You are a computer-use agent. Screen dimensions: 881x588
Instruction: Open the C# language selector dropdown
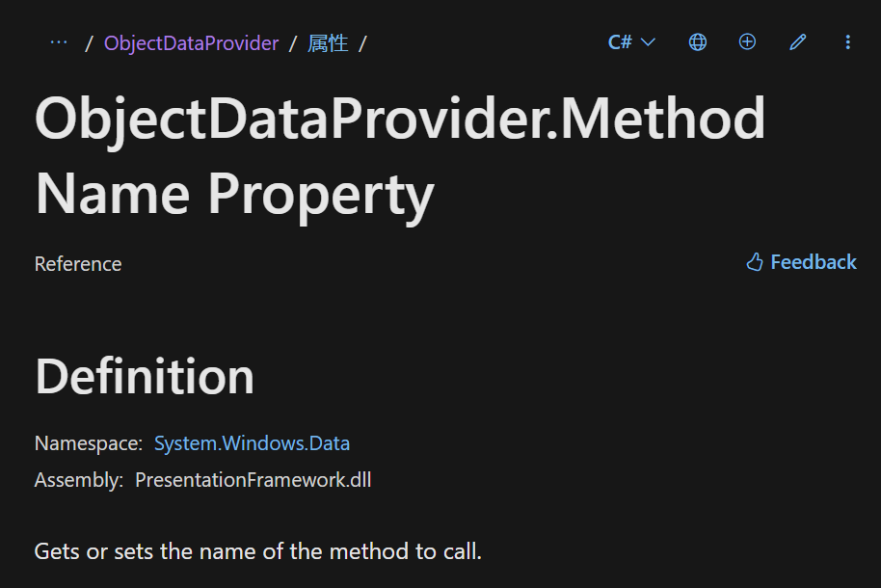coord(630,41)
